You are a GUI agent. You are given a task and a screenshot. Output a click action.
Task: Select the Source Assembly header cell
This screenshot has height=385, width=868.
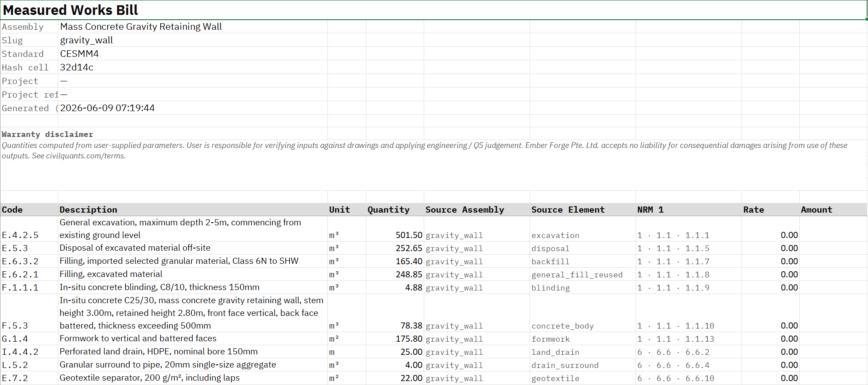pyautogui.click(x=477, y=210)
